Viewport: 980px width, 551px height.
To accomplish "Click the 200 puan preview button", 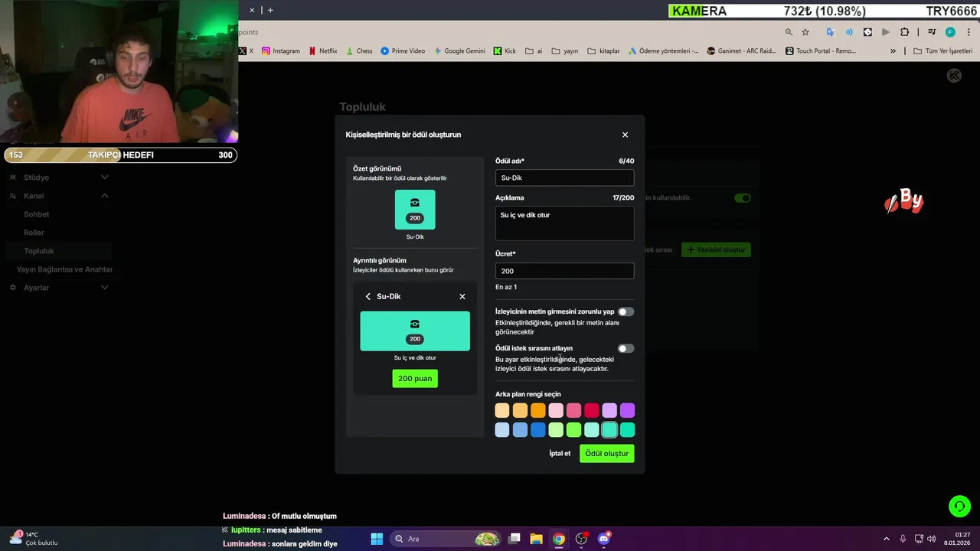I will click(415, 378).
